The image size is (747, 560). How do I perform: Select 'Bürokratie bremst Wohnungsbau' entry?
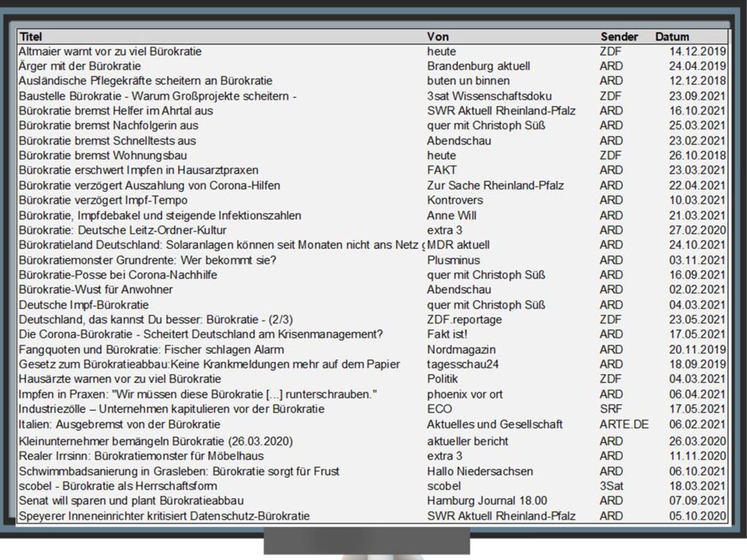373,156
